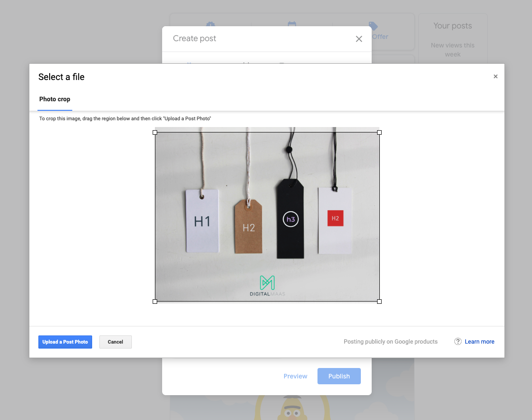Click the calendar event icon in background
The image size is (532, 420).
click(x=292, y=24)
